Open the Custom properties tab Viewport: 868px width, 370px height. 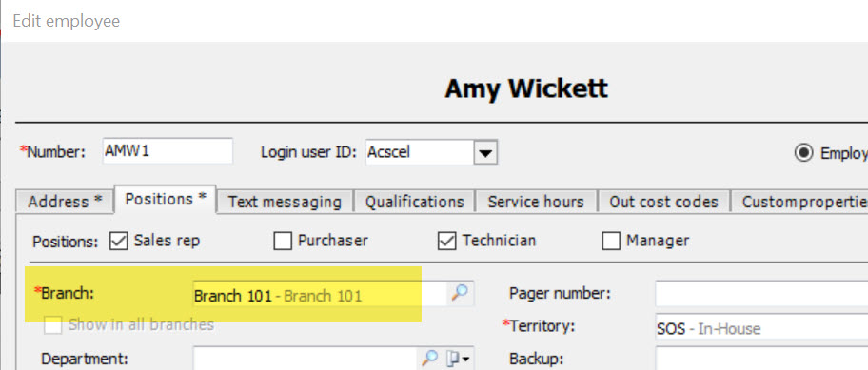[799, 202]
